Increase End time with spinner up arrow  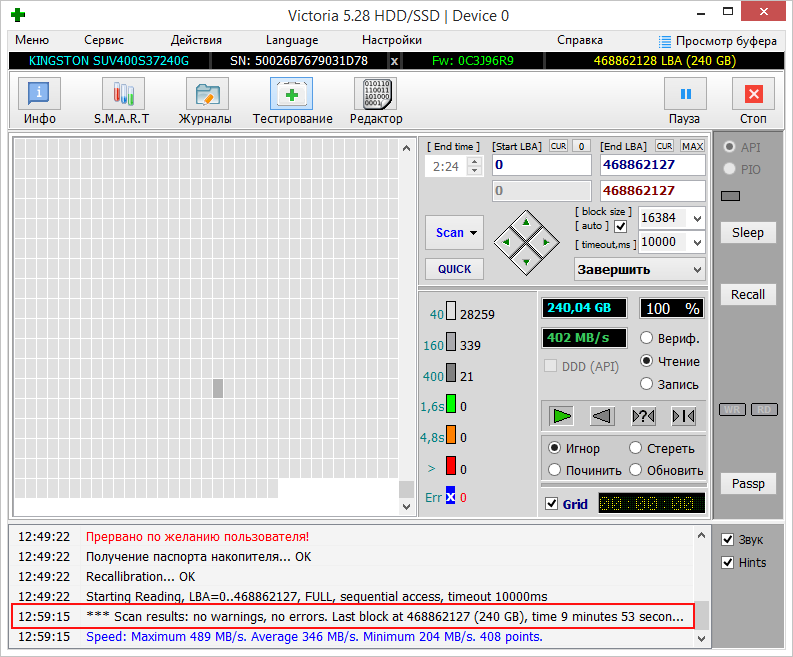coord(474,162)
